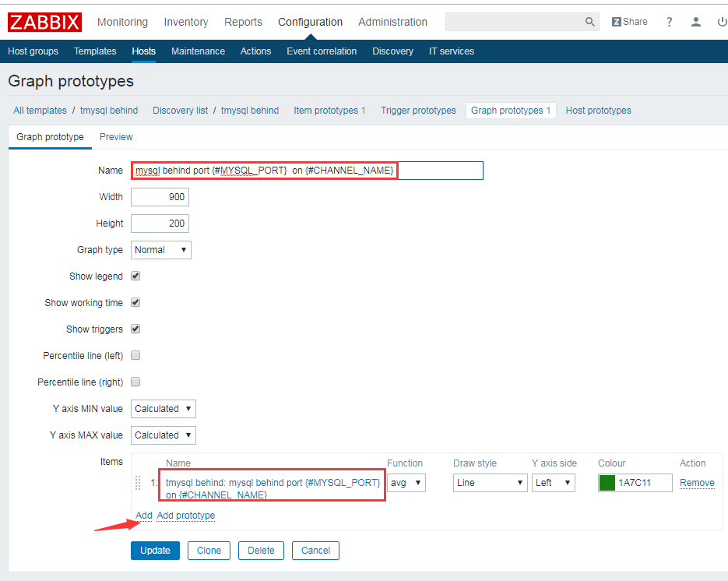Open the Graph type dropdown
Screen dimensions: 728x581
click(161, 250)
